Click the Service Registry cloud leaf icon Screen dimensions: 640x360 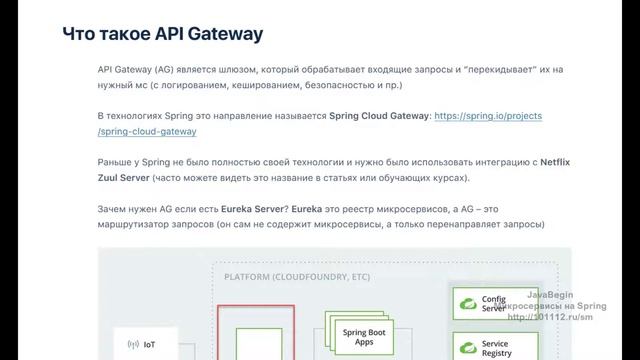click(x=468, y=348)
